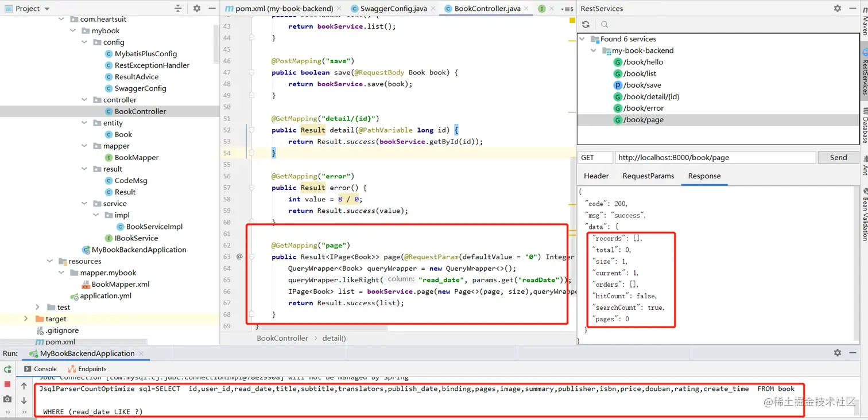Open the Project panel settings gear
Screen dimensions: 868x420
(196, 8)
